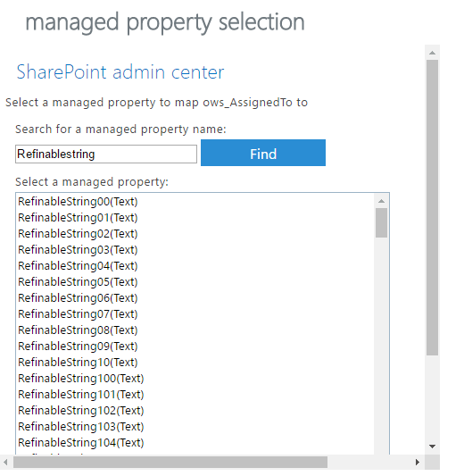Viewport: 464px width, 476px height.
Task: Click the dialog's scroll-up arrow
Action: pos(432,53)
